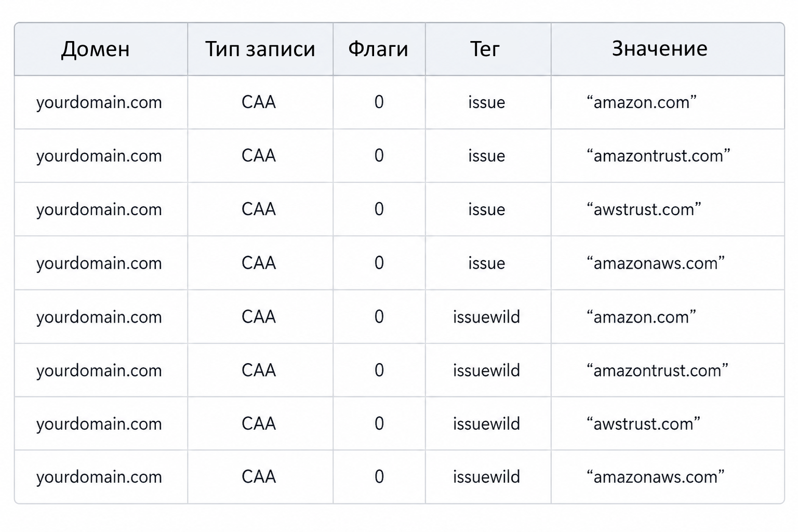Screen dimensions: 798x532
Task: Select the Значение column header
Action: 659,48
